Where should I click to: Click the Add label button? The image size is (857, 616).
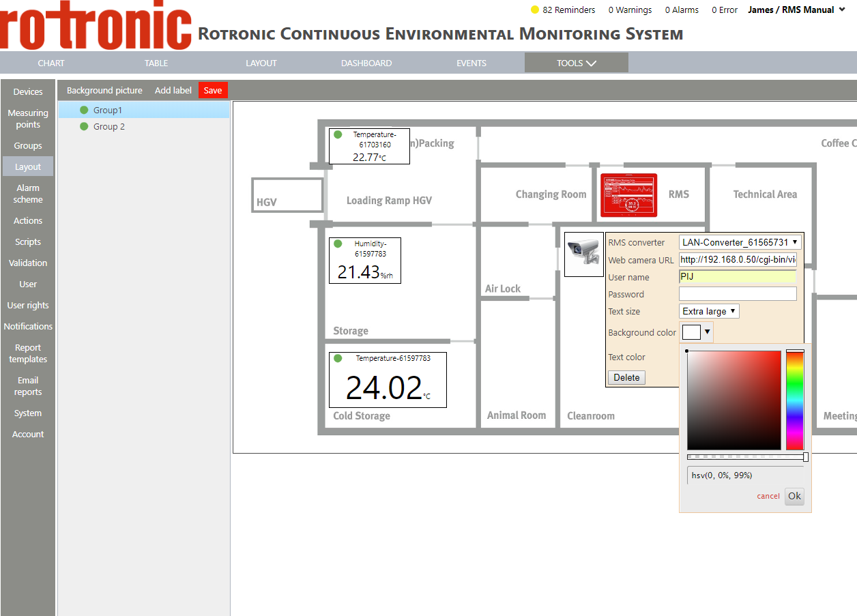point(173,90)
